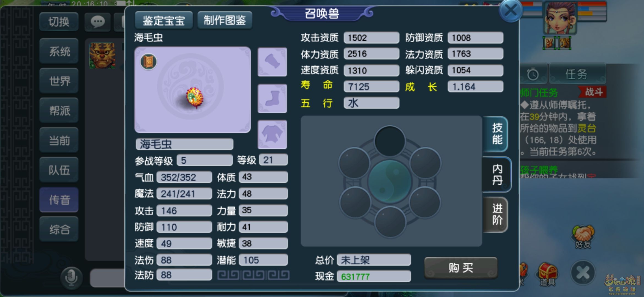Click the timer clock icon
Screen dimensions: 644x297
click(x=533, y=74)
